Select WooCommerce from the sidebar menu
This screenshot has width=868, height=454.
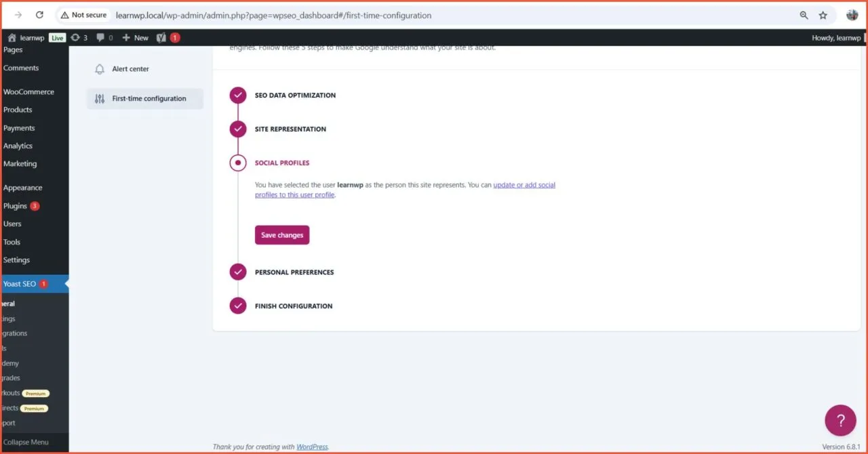click(28, 91)
